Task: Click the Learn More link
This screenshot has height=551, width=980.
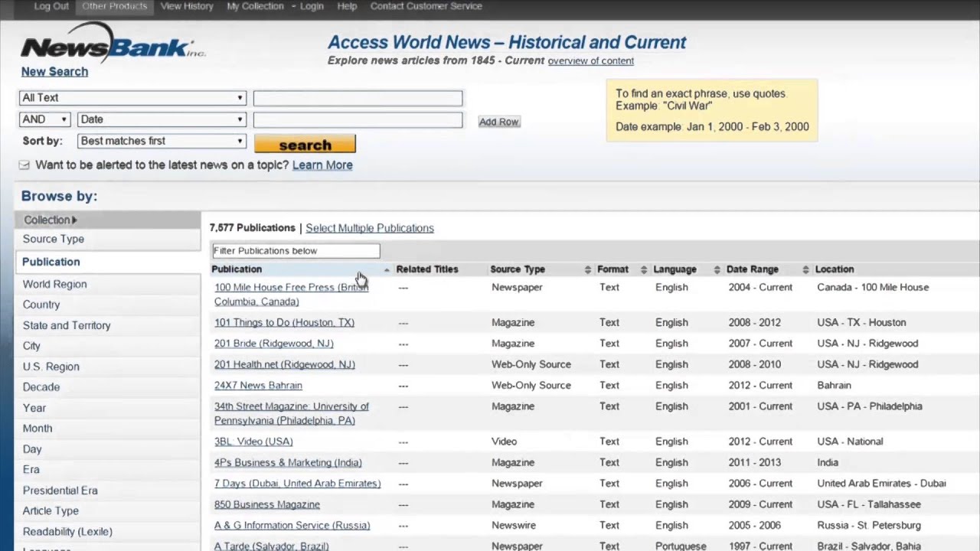Action: [322, 165]
